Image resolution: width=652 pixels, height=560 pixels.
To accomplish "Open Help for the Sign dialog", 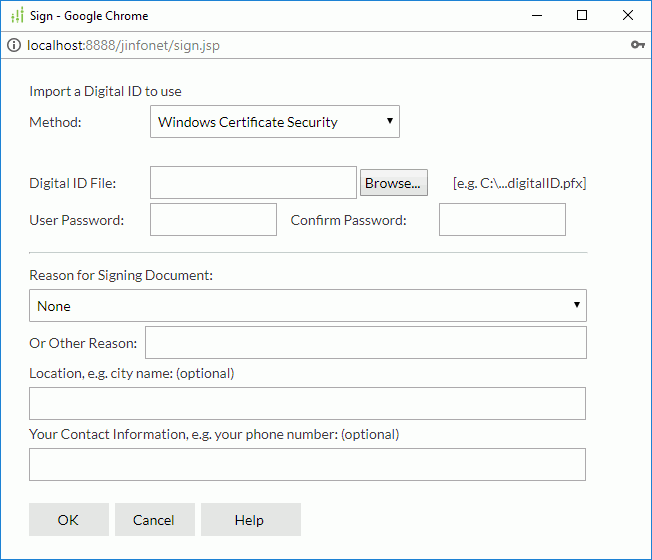I will point(251,520).
